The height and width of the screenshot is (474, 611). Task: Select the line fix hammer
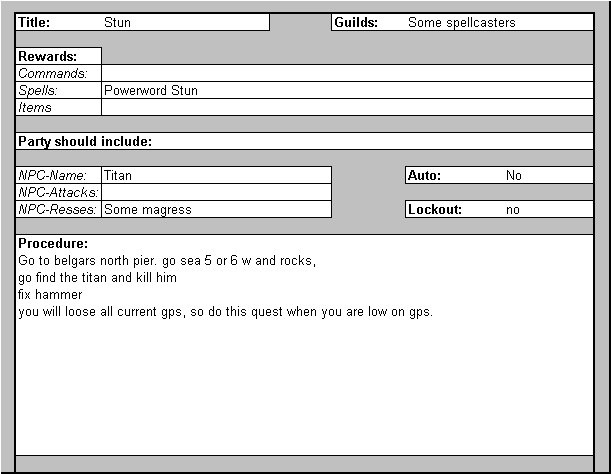[x=50, y=295]
